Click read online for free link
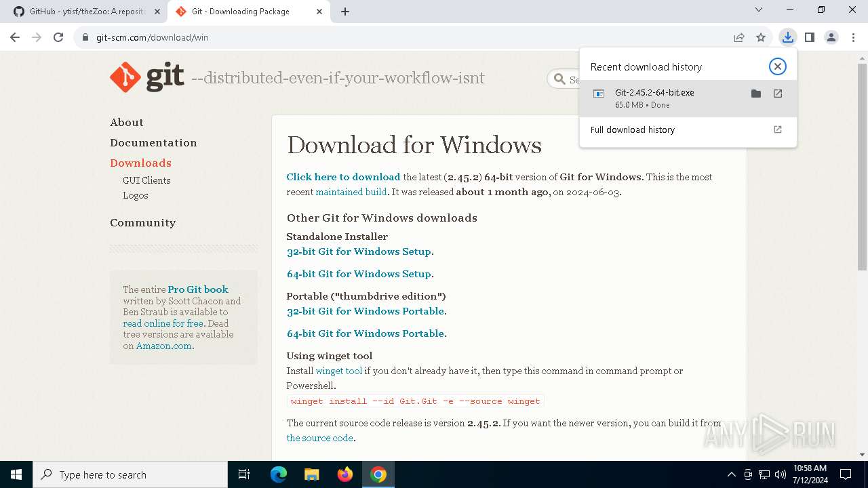Image resolution: width=868 pixels, height=488 pixels. coord(163,323)
